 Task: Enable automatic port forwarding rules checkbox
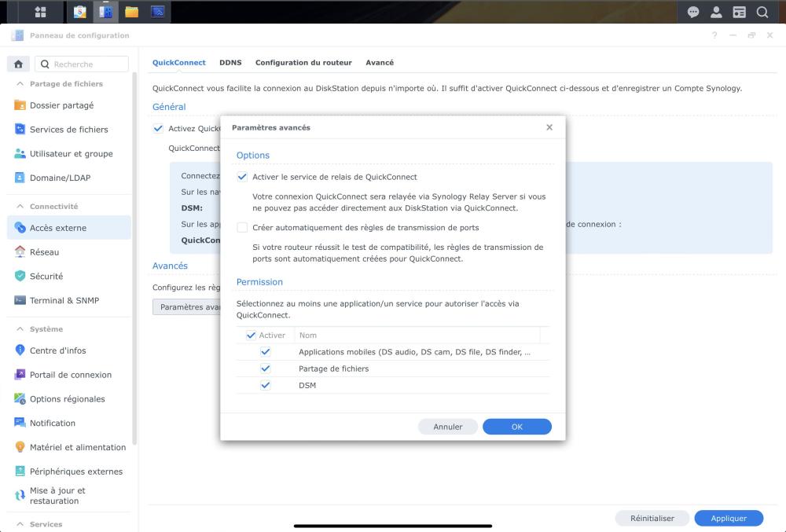(242, 227)
